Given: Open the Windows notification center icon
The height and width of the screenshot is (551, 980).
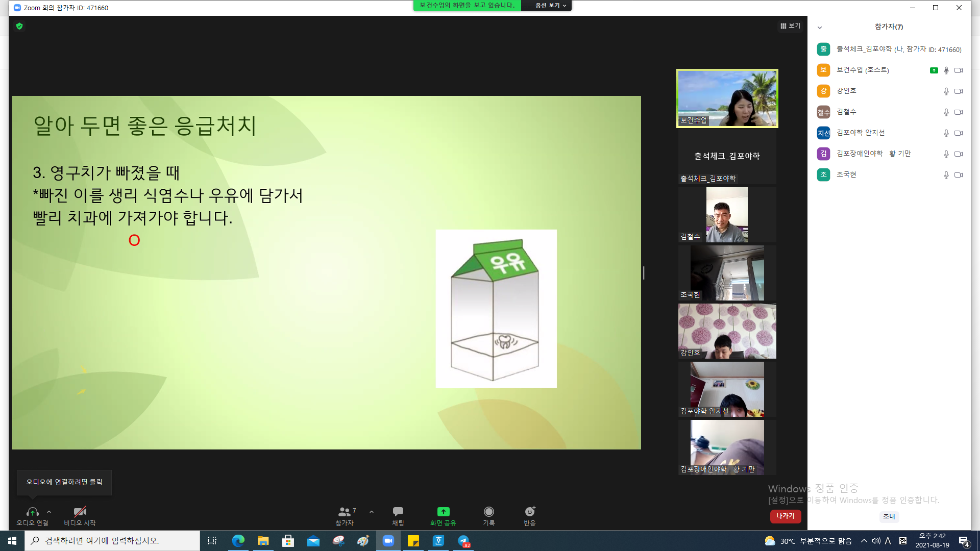Looking at the screenshot, I should point(964,541).
